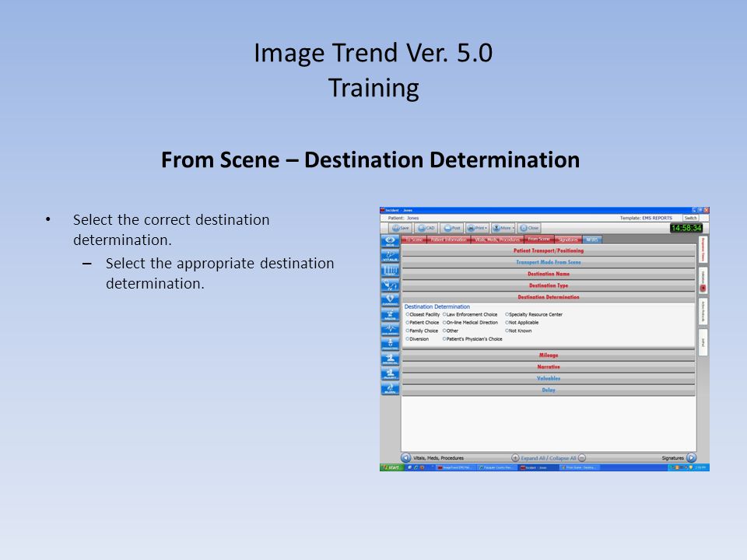Click Incident - Jones taskbar item
The height and width of the screenshot is (560, 747).
(x=538, y=467)
